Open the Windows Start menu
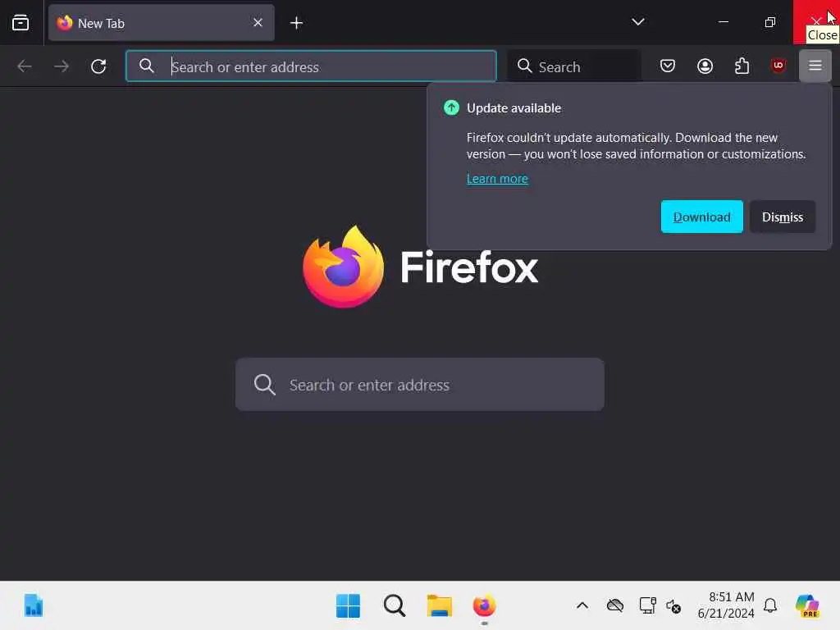 [348, 606]
